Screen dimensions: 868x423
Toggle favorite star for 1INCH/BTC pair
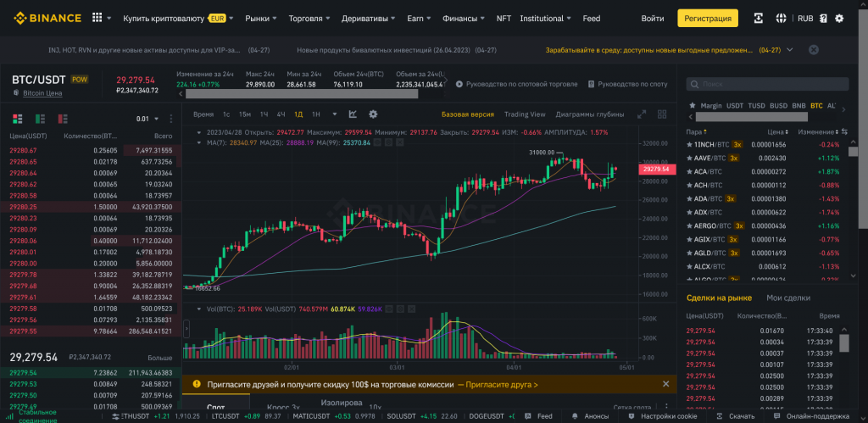[690, 145]
